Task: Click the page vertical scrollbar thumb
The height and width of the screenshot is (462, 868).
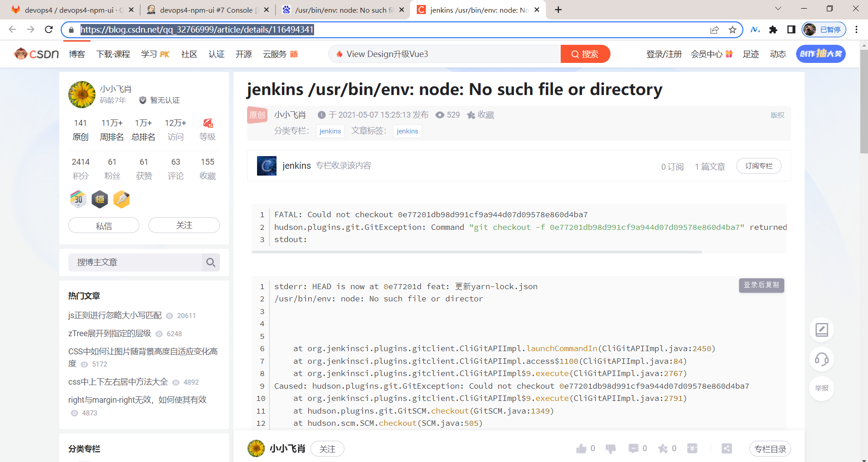Action: (864, 102)
